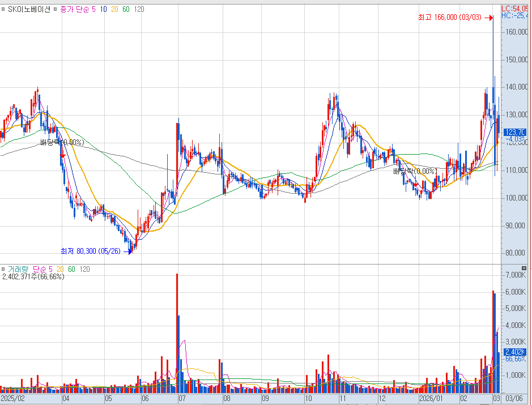
Task: Click the square marker before SK이노베이션
Action: coord(3,10)
